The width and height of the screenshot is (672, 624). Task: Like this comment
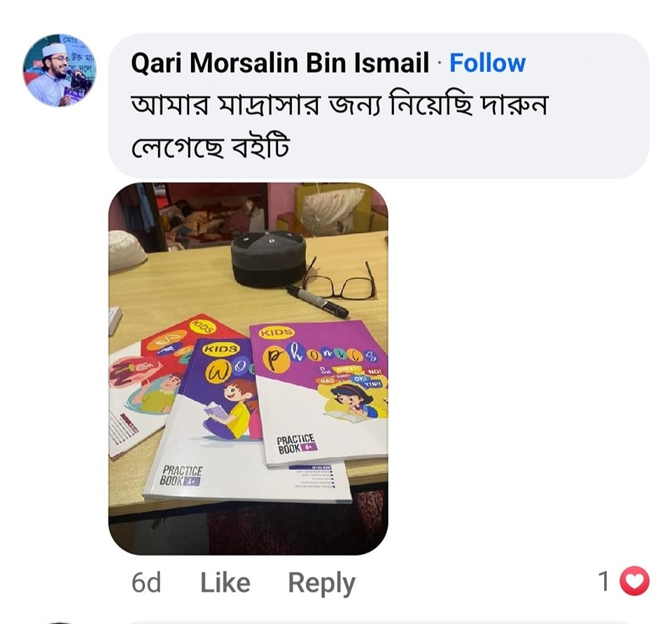[225, 583]
